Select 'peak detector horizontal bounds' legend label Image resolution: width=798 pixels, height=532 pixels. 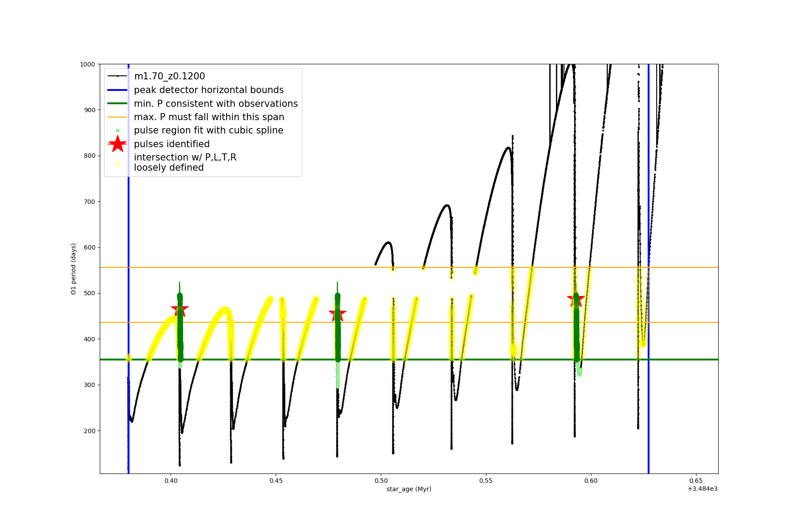tap(209, 90)
